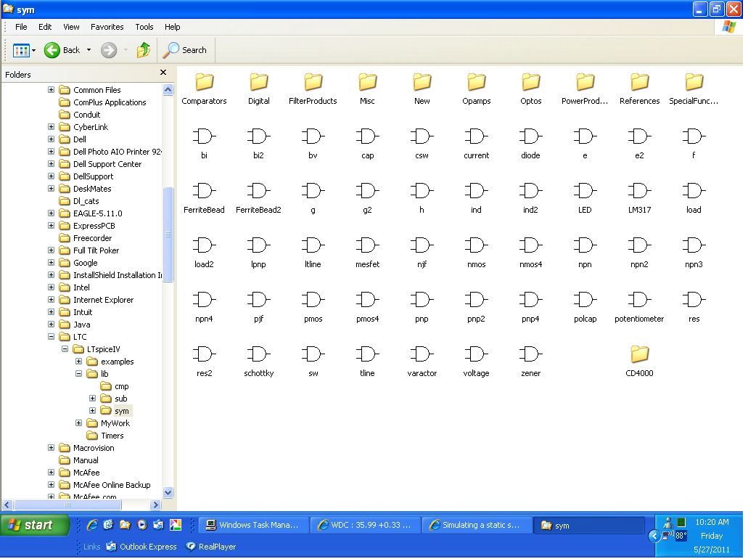Open the Back history dropdown arrow
The image size is (756, 559).
pos(89,50)
